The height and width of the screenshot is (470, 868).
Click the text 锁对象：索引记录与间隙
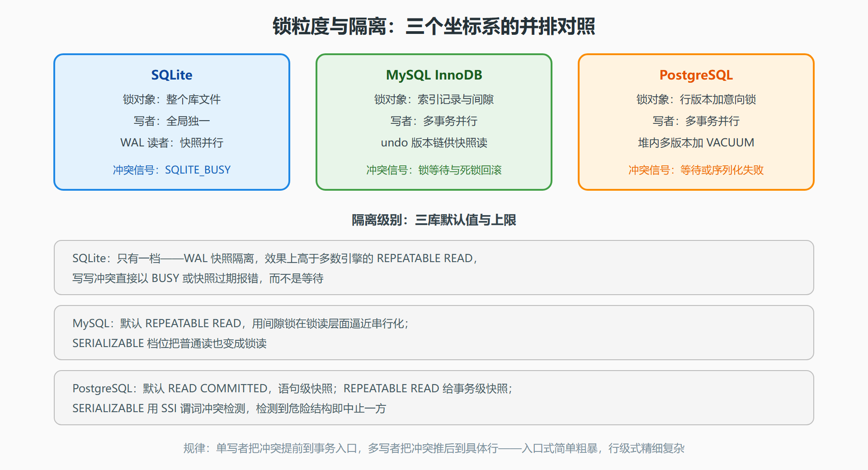[x=434, y=99]
